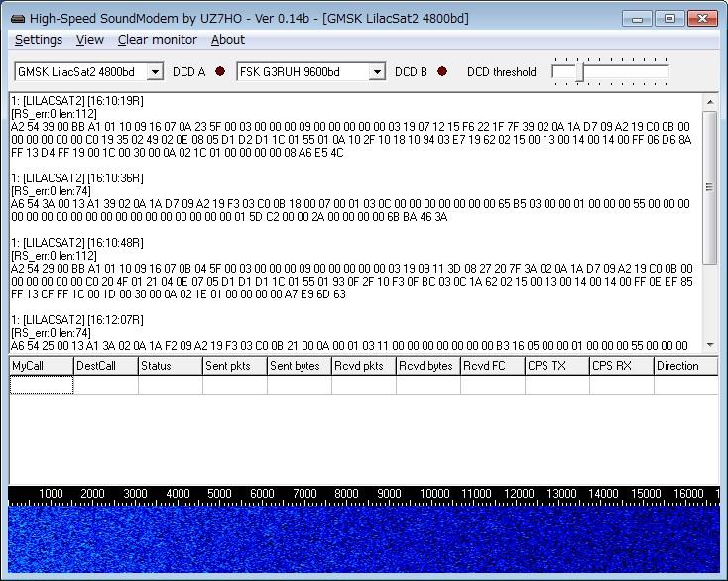Click the Sent pkts column header
This screenshot has width=728, height=581.
234,366
